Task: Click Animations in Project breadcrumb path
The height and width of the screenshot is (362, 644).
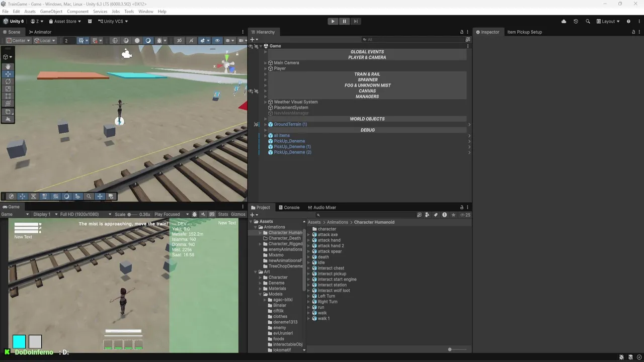Action: pos(337,222)
